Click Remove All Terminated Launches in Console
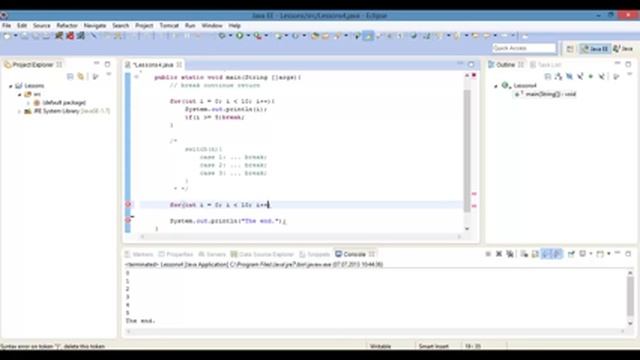Image resolution: width=640 pixels, height=360 pixels. pos(510,254)
